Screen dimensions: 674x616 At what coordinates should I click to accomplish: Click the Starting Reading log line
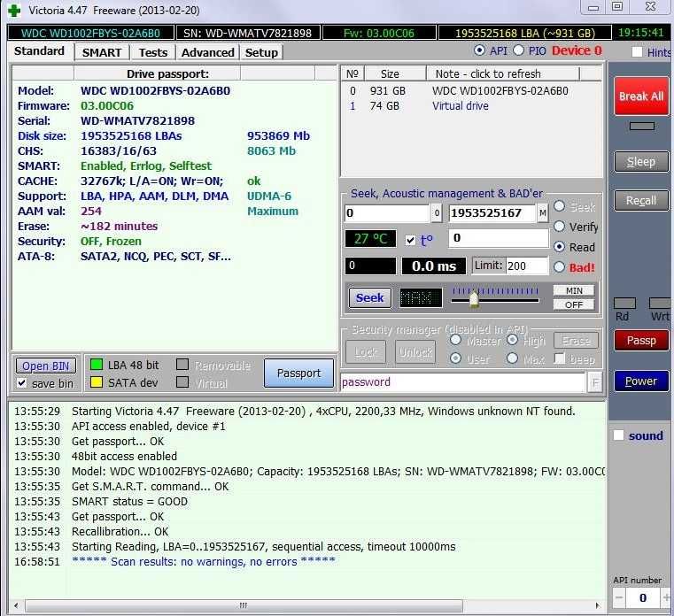[264, 546]
